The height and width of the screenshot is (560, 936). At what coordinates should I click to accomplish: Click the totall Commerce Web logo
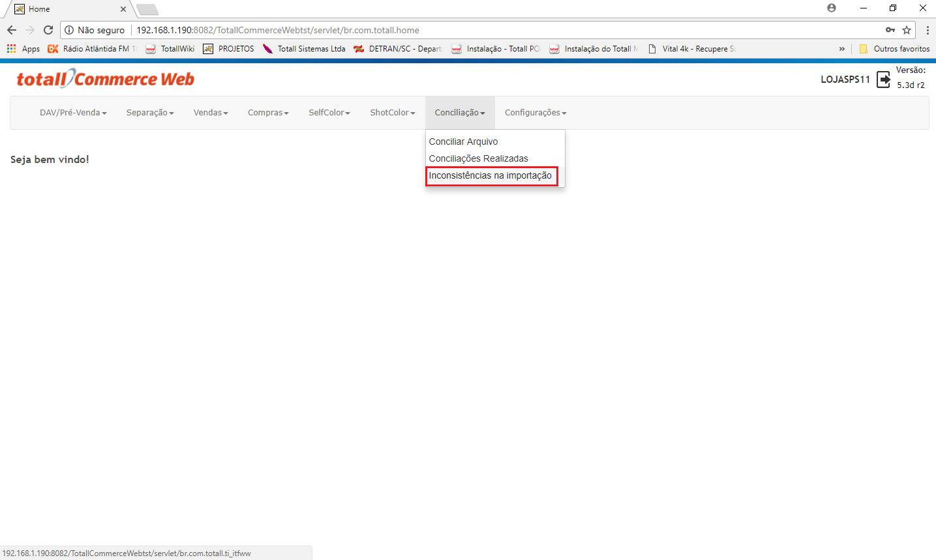[105, 79]
